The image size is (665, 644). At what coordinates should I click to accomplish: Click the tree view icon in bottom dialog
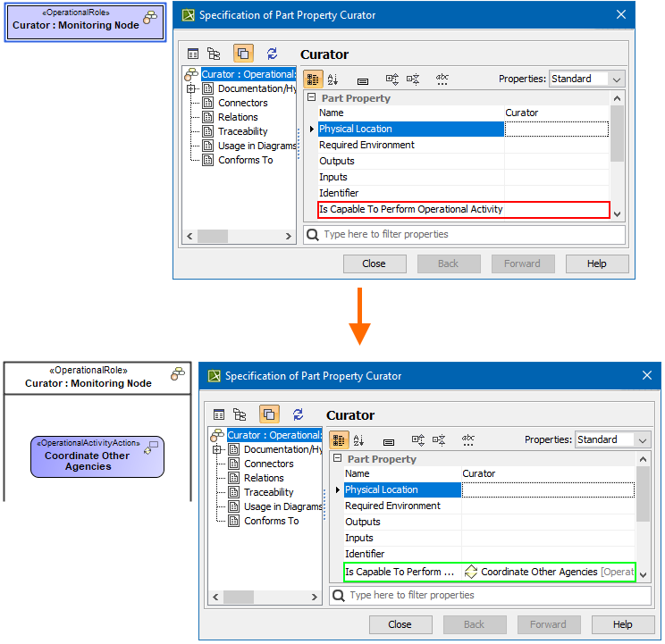pyautogui.click(x=240, y=414)
